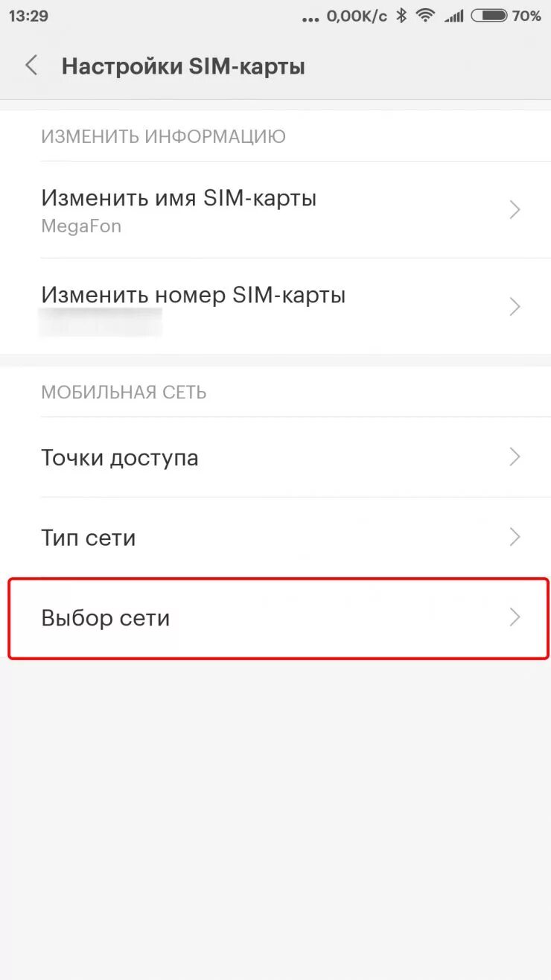Tap the 70% battery percentage text
This screenshot has width=551, height=980.
[527, 16]
